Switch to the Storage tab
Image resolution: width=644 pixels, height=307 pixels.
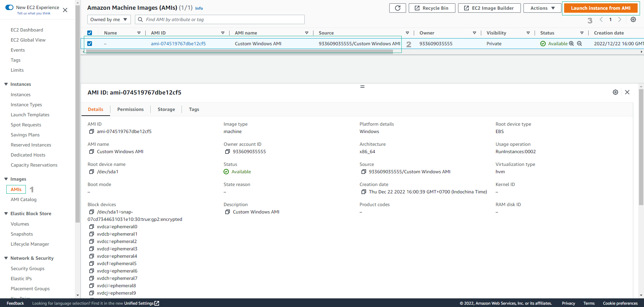pyautogui.click(x=166, y=109)
